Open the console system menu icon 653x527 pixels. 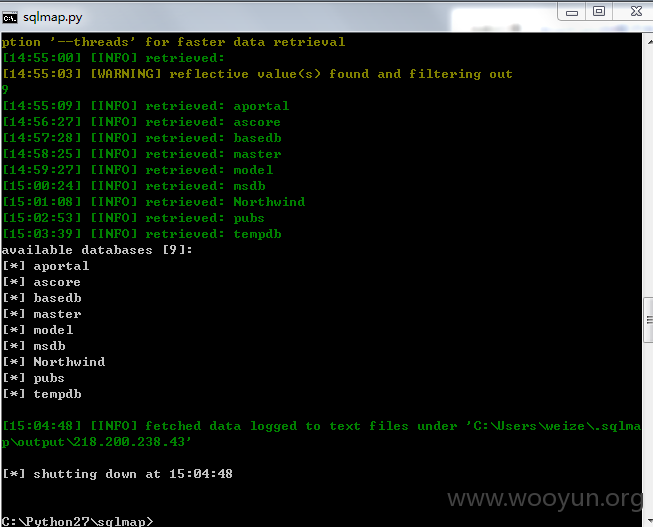[x=10, y=17]
